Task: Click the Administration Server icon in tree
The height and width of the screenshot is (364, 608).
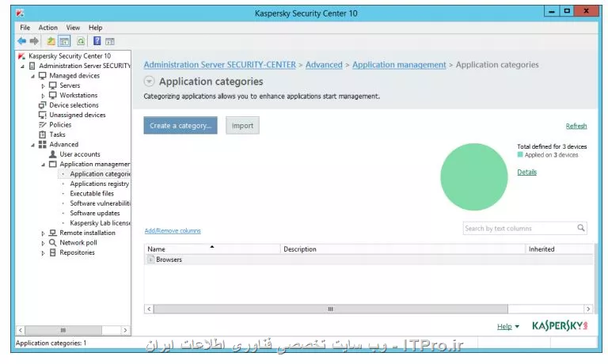Action: [32, 66]
